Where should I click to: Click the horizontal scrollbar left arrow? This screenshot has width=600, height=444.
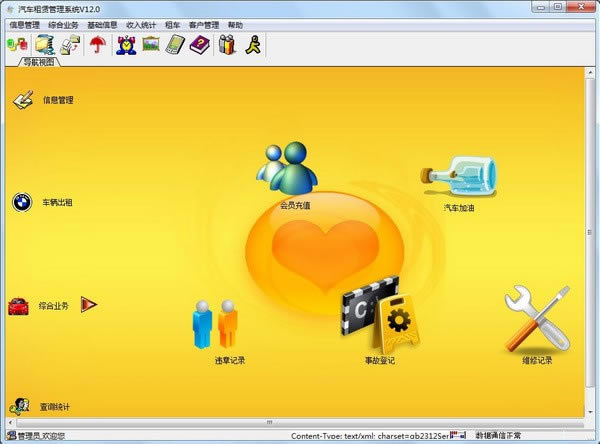10,423
